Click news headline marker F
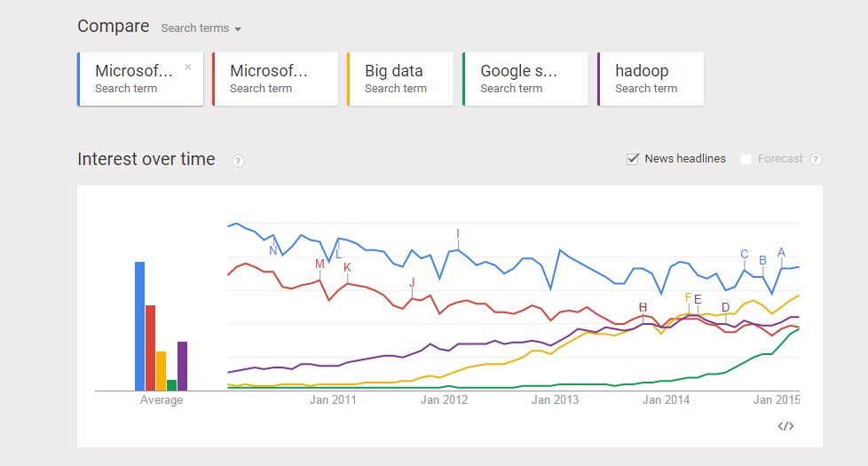 click(688, 298)
